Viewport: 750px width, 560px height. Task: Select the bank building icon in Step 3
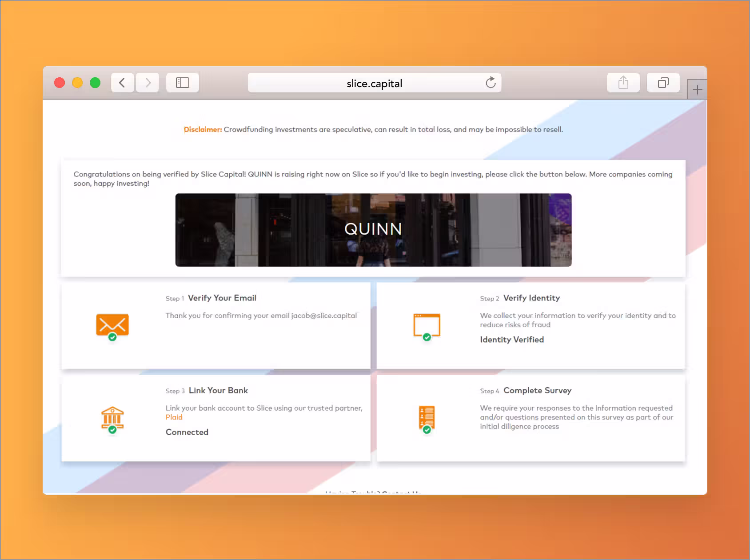pyautogui.click(x=113, y=417)
